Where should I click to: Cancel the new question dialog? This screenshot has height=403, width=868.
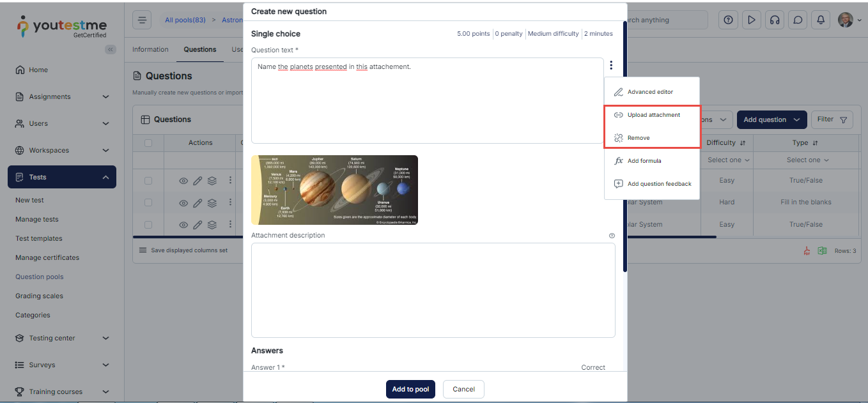(x=463, y=390)
